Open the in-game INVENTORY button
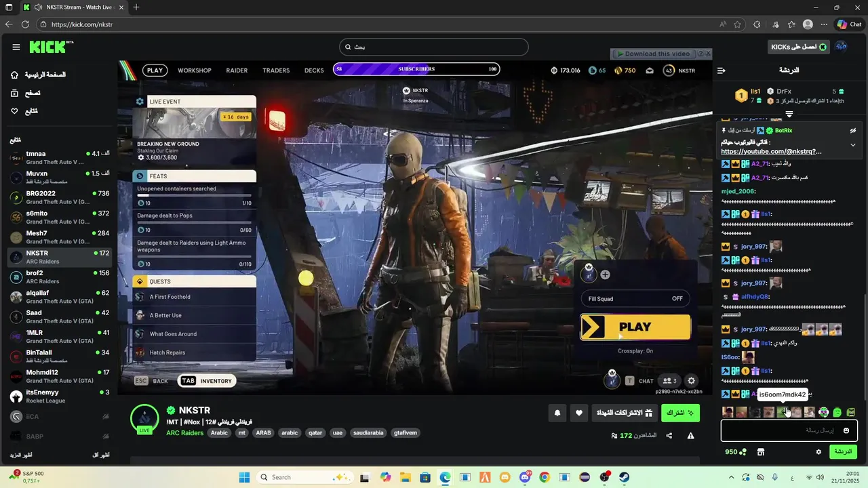 [207, 381]
